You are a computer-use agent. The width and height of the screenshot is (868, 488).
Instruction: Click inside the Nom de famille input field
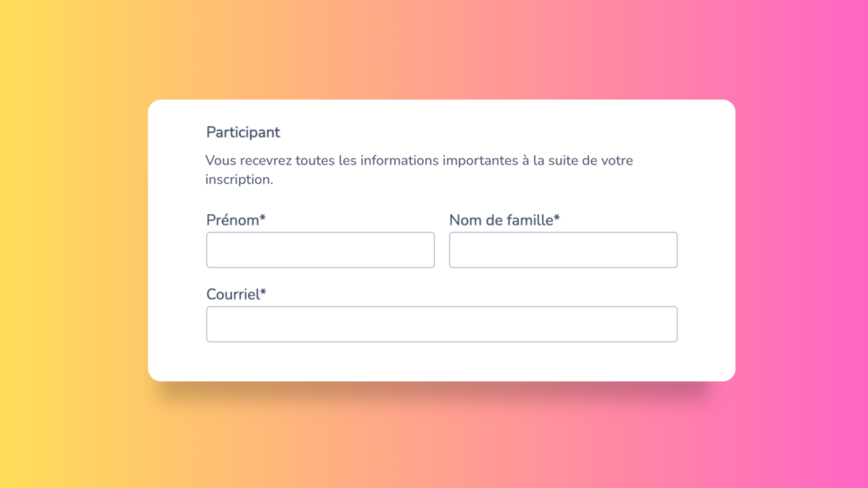tap(563, 249)
